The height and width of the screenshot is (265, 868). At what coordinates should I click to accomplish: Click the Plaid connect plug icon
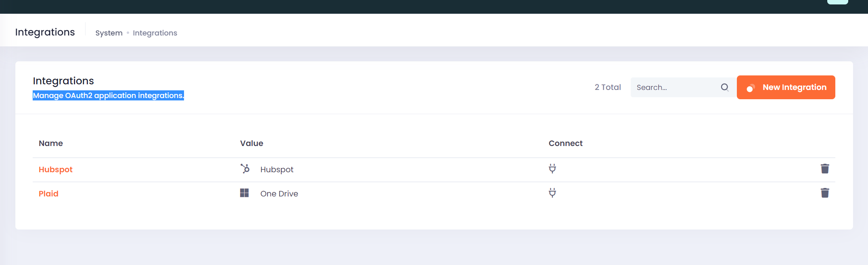pos(552,193)
